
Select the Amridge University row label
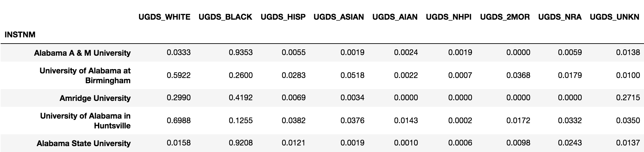coord(95,98)
